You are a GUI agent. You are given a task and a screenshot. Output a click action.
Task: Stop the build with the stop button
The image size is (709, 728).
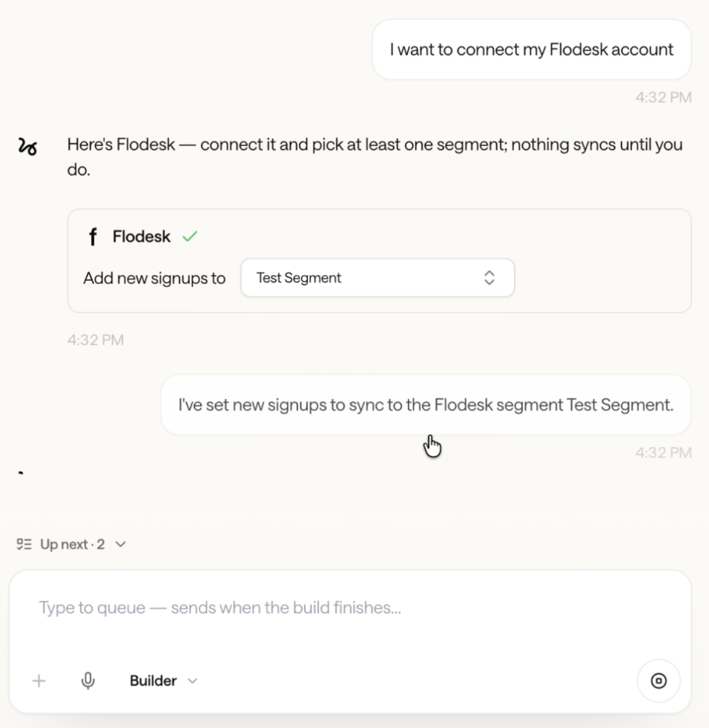(659, 681)
